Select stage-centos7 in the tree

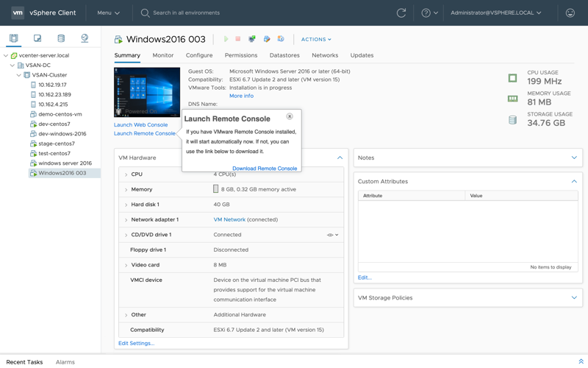tap(57, 144)
